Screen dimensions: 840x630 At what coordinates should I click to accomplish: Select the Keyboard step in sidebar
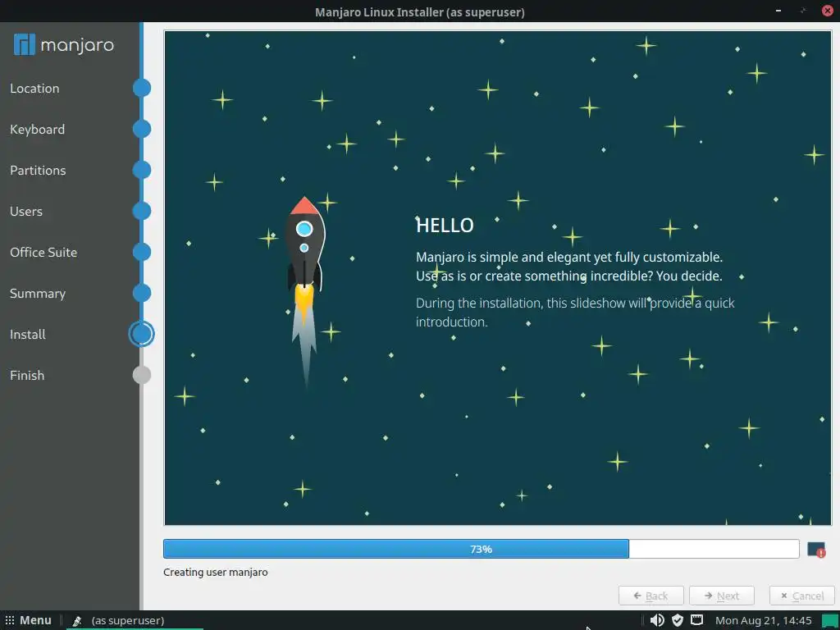point(37,129)
